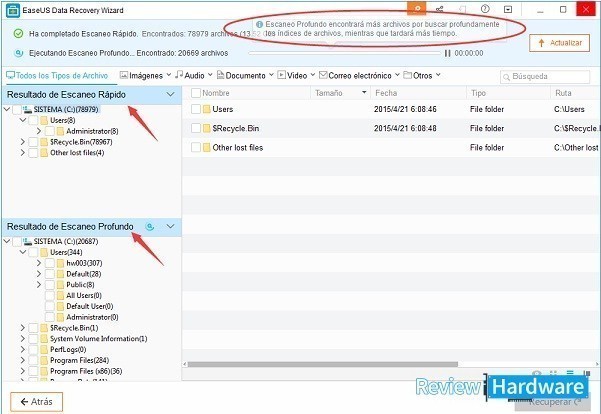
Task: Click the greyed import scan status icon
Action: click(x=463, y=9)
